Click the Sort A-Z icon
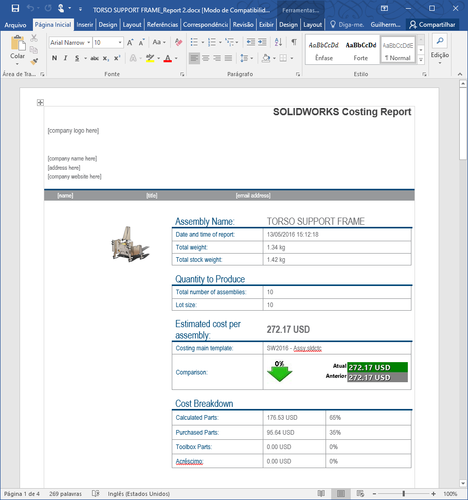Viewport: 468px width, 500px height. [x=278, y=42]
